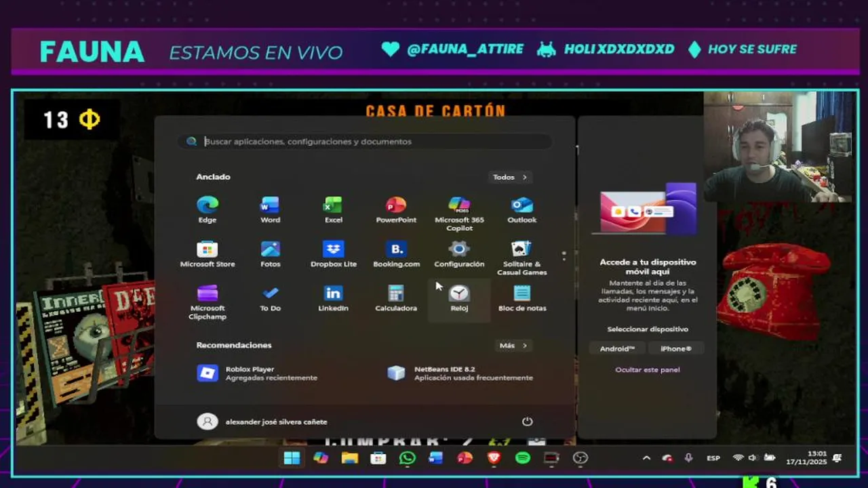Open PowerPoint from the taskbar
868x488 pixels.
(465, 458)
